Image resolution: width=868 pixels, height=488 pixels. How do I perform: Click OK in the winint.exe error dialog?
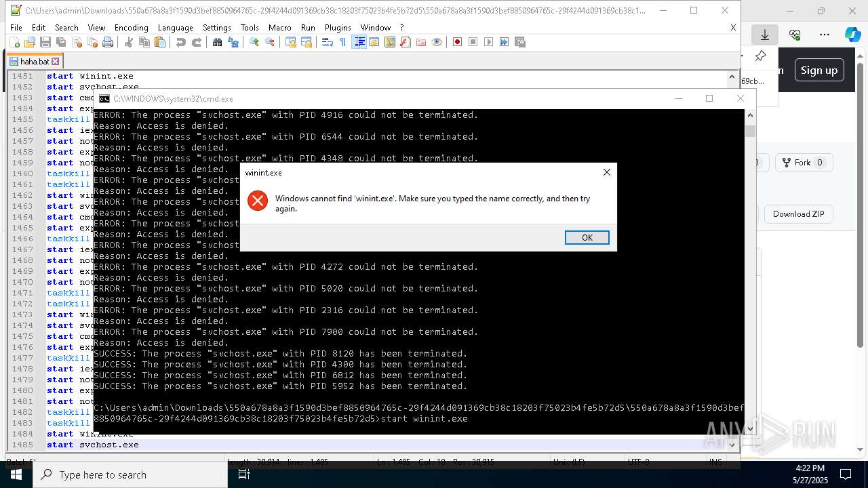click(x=587, y=237)
